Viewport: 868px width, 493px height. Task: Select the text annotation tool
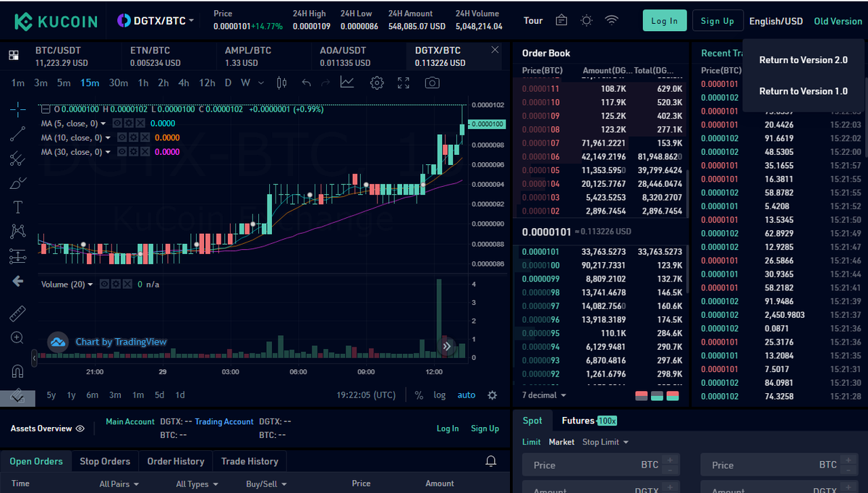tap(18, 207)
